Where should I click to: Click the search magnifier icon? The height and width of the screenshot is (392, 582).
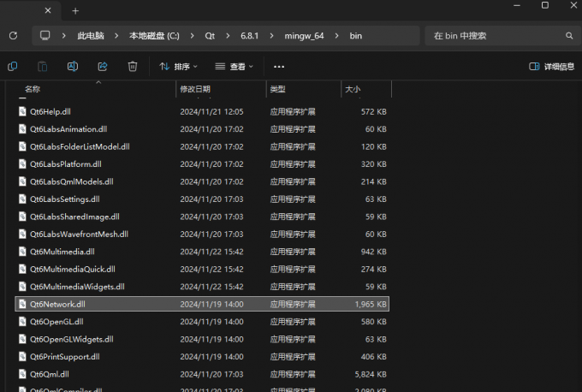[569, 36]
